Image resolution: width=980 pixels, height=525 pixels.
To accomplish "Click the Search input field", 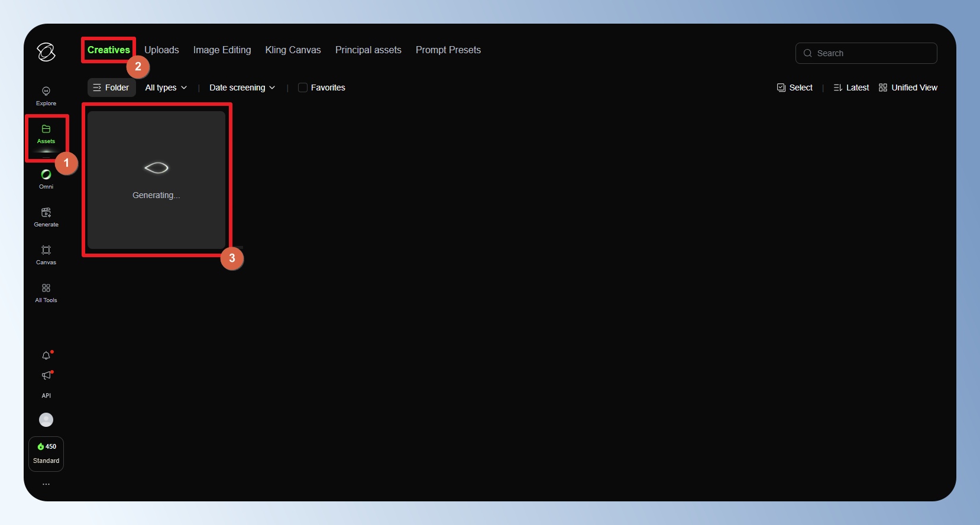I will [x=873, y=53].
